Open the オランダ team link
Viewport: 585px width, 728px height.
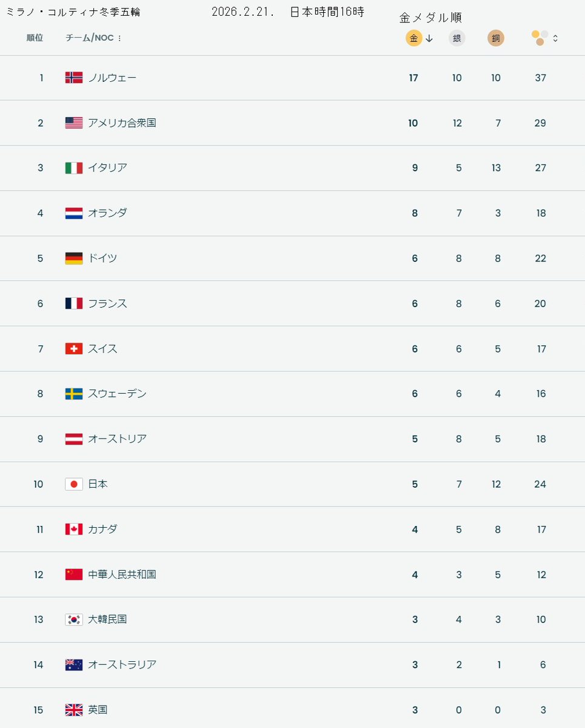point(107,213)
